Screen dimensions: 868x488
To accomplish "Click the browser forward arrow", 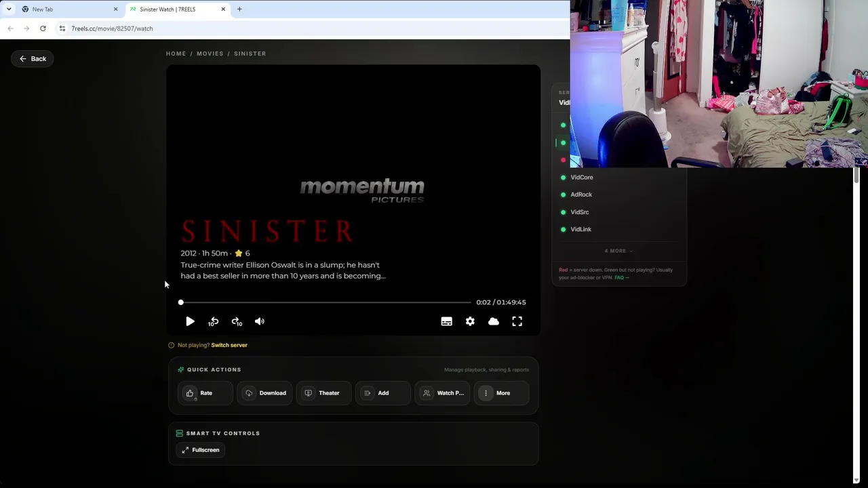I will click(x=26, y=28).
